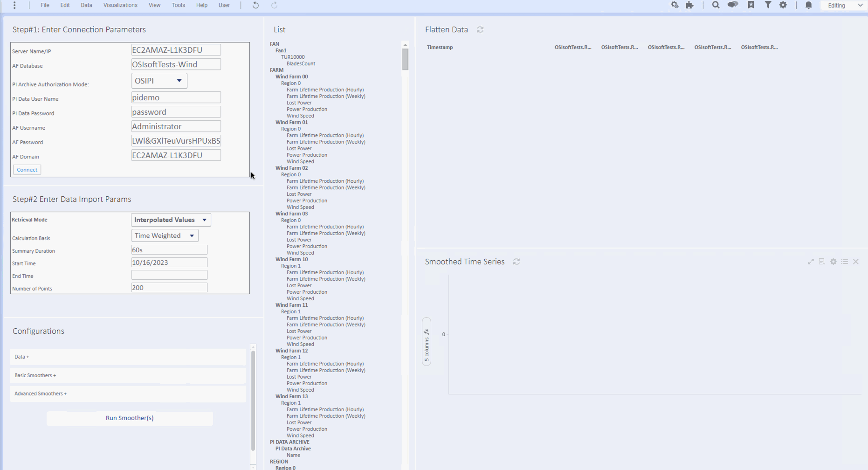Click the AF Database input field
868x470 pixels.
(176, 64)
